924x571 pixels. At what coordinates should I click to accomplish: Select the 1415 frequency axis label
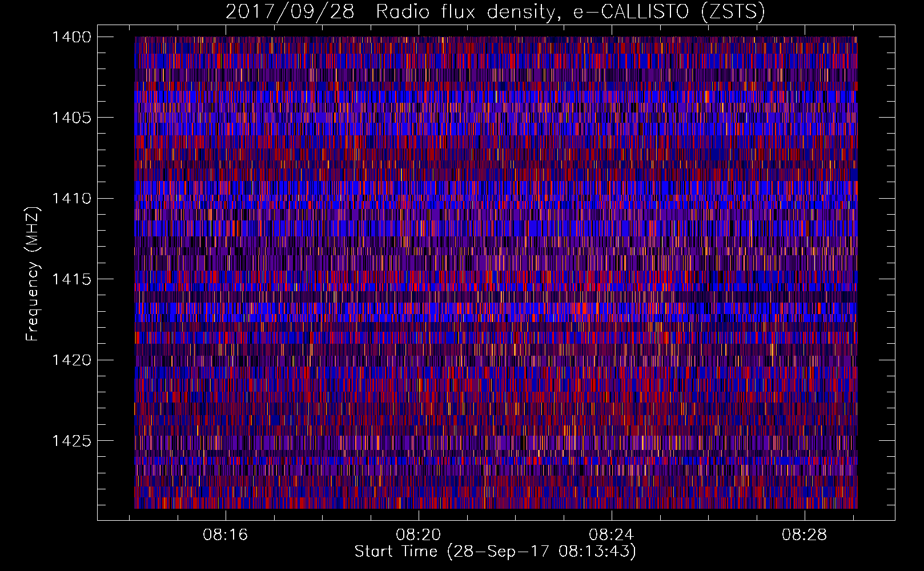pos(71,279)
